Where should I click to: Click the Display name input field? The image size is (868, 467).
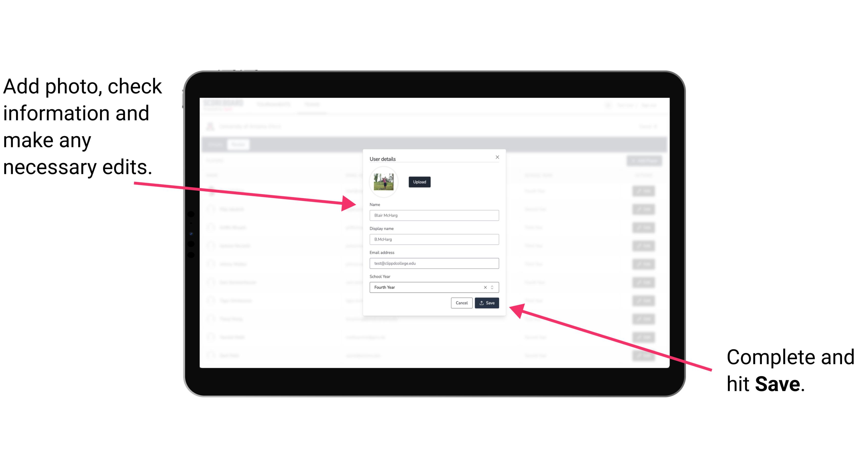(x=433, y=239)
